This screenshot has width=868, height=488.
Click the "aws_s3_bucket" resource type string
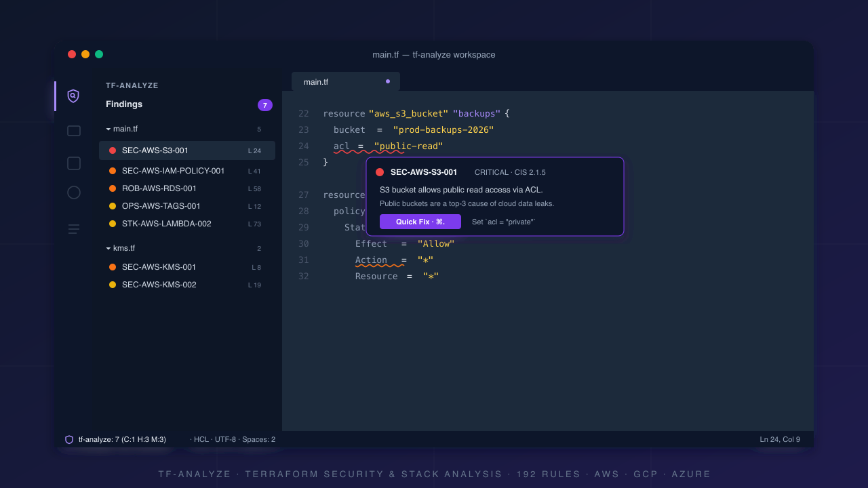[x=408, y=114]
